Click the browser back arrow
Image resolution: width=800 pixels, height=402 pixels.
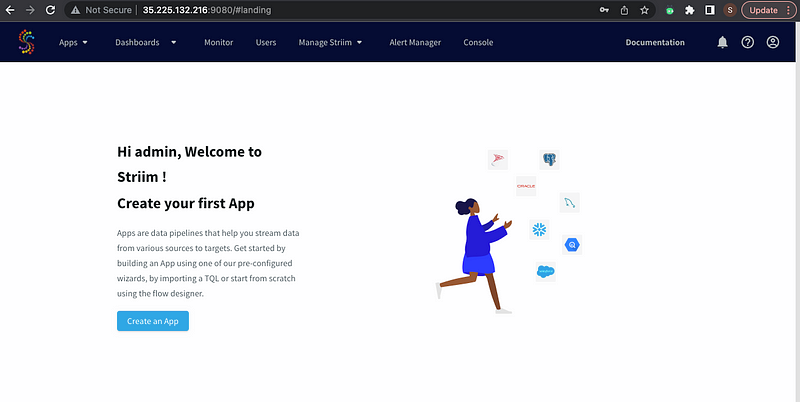pos(10,10)
